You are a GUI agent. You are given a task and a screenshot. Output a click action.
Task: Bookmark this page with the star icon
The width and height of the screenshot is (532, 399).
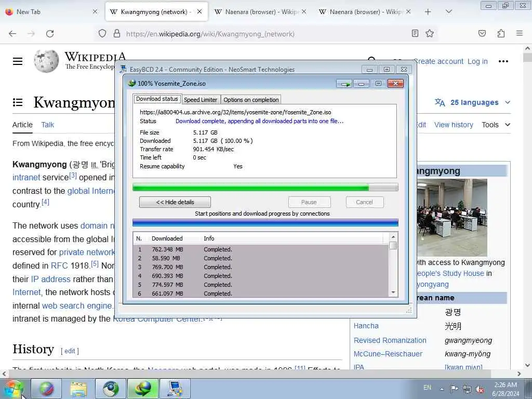click(430, 33)
